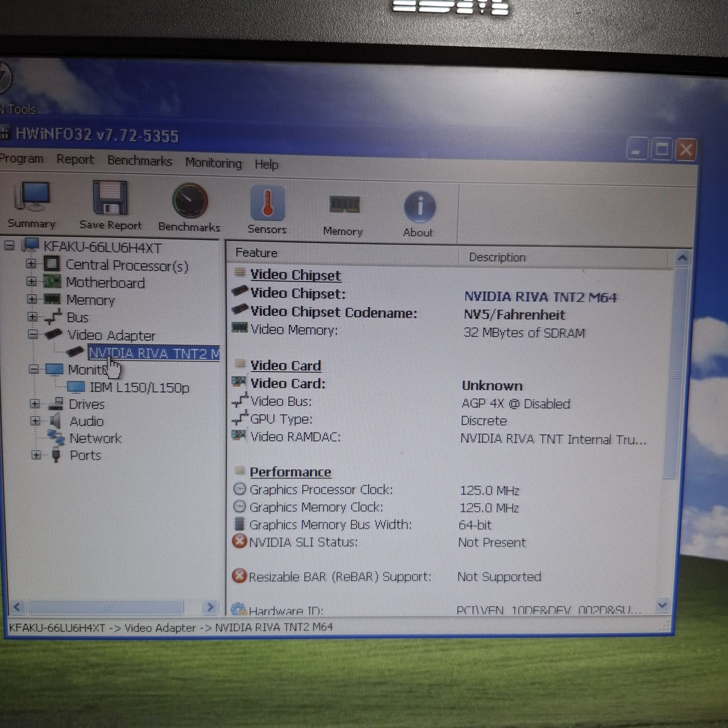Collapse the Video Adapter node
The width and height of the screenshot is (728, 728).
pyautogui.click(x=33, y=334)
